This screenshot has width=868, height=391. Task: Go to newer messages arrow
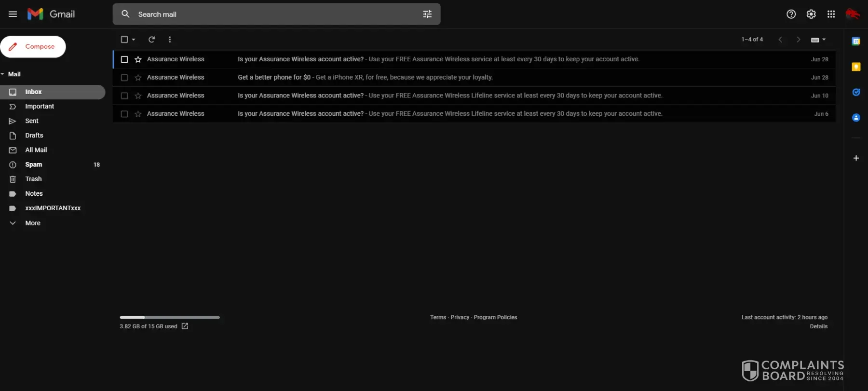780,40
